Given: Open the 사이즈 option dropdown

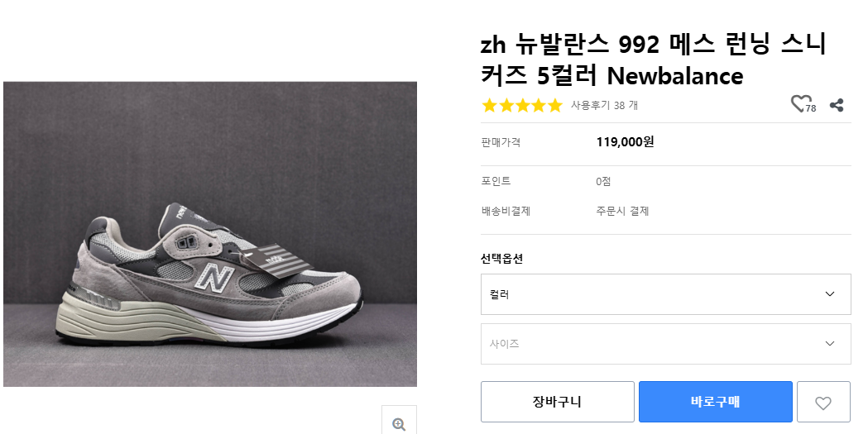Looking at the screenshot, I should [665, 344].
